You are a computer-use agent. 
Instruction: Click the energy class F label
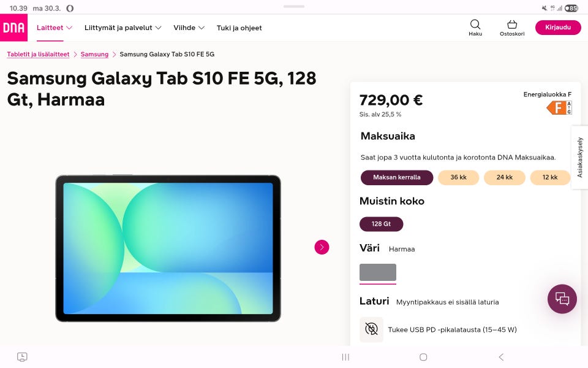tap(559, 108)
